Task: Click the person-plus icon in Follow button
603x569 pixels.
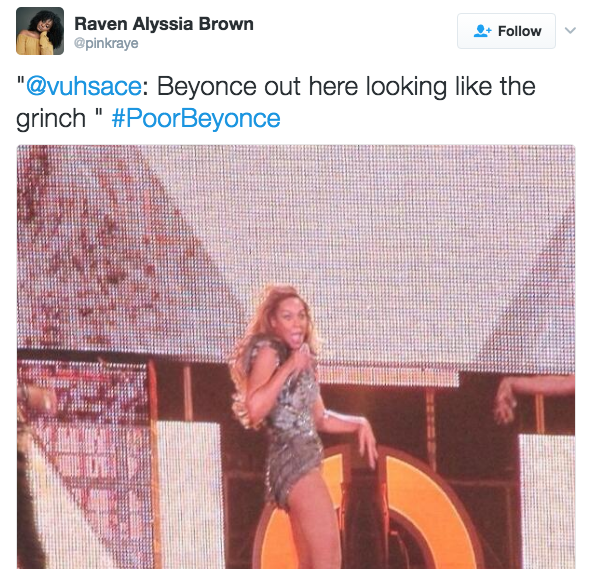Action: (484, 31)
